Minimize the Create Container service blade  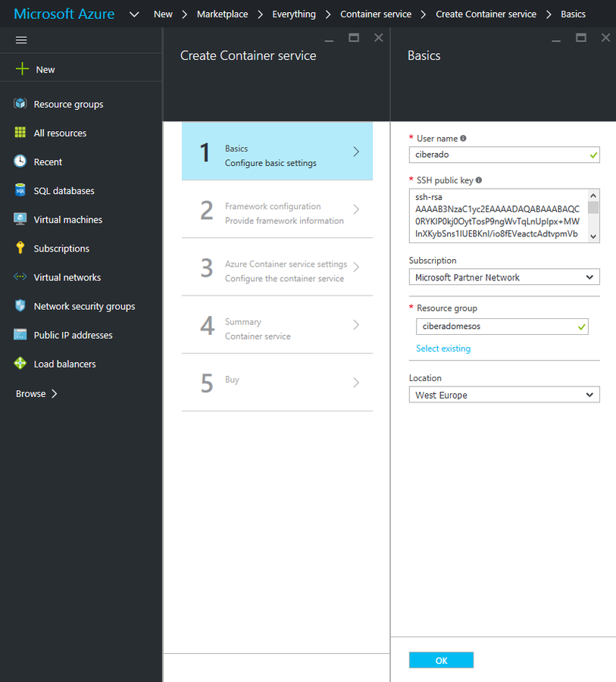tap(329, 40)
